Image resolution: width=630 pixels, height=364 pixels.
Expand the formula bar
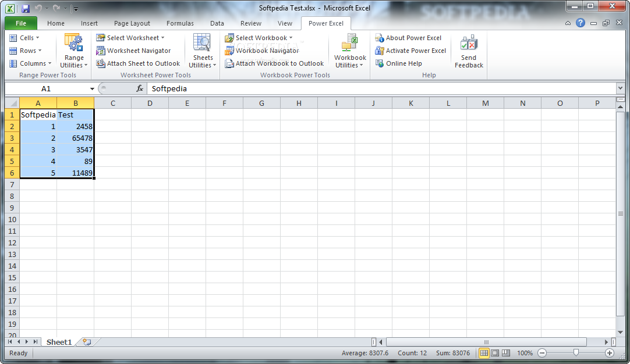[x=620, y=88]
